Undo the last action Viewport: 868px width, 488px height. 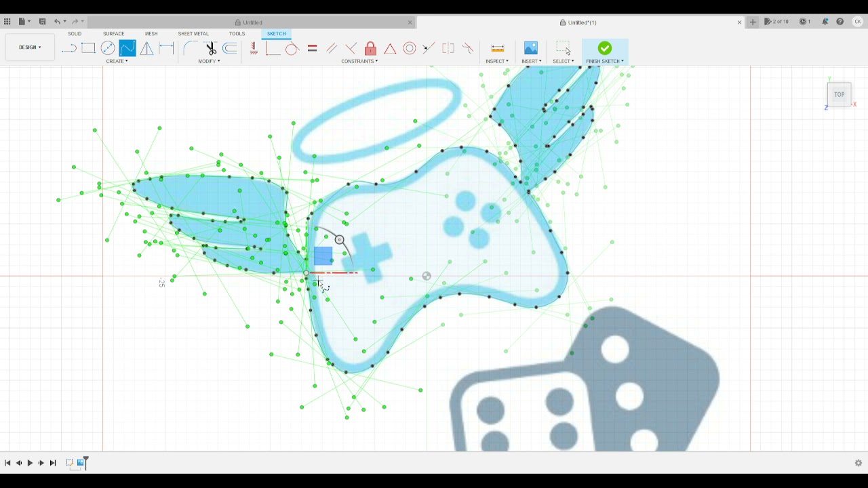pos(58,22)
